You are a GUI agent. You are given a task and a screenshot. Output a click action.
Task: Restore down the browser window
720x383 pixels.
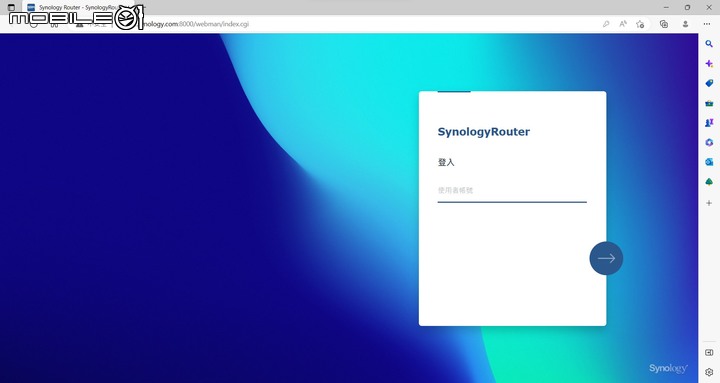[687, 7]
